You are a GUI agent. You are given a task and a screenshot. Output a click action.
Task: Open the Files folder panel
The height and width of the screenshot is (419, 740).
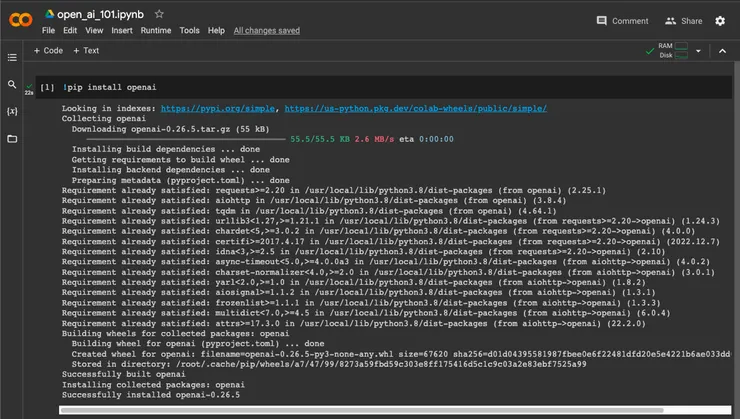point(12,139)
